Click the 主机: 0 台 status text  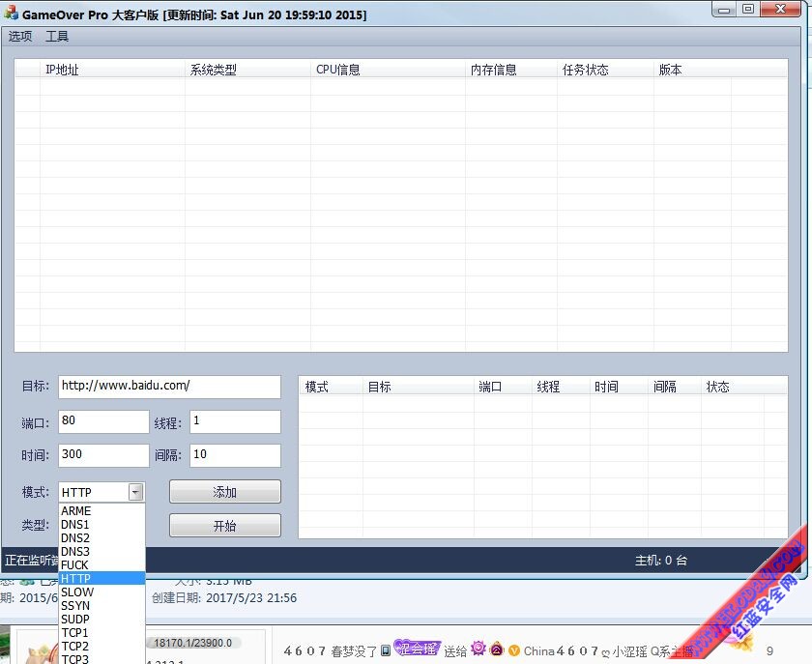(x=661, y=560)
